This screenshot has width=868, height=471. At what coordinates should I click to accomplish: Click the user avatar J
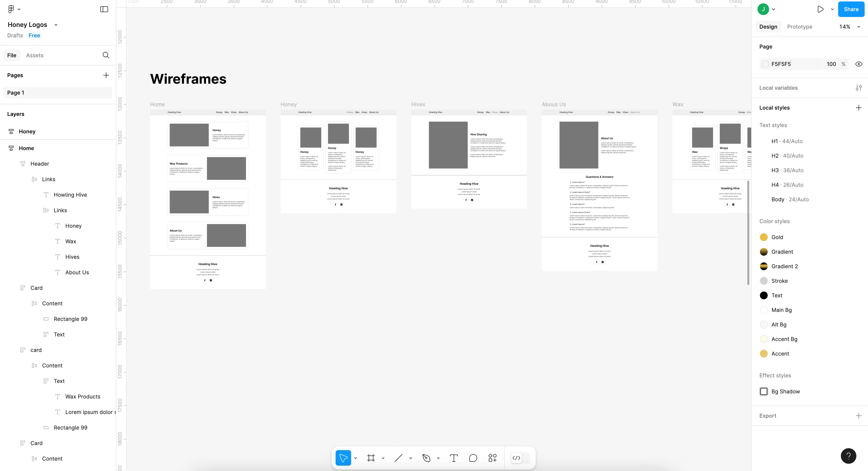click(763, 9)
